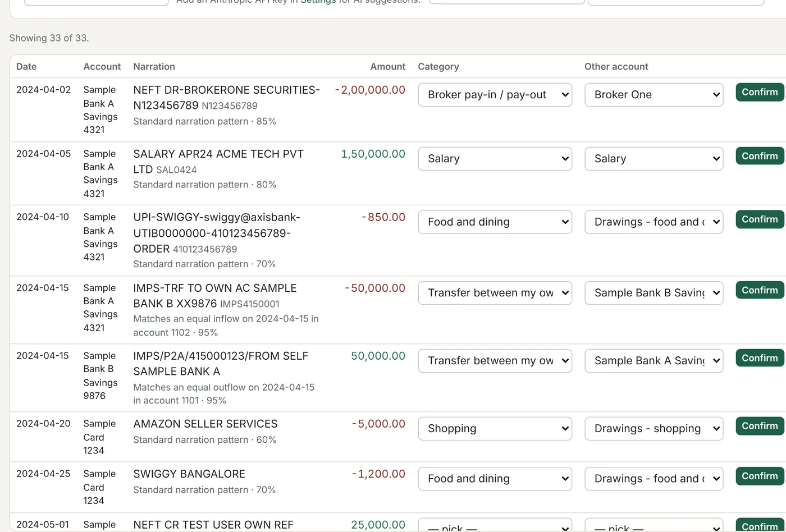Confirm the AMAZON SELLER SERVICES row
Viewport: 786px width, 532px height.
point(761,426)
